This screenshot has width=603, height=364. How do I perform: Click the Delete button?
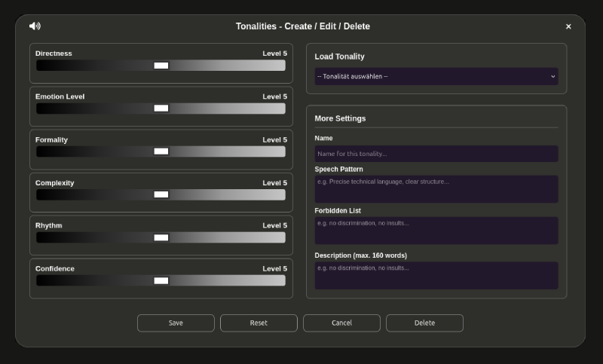point(424,323)
